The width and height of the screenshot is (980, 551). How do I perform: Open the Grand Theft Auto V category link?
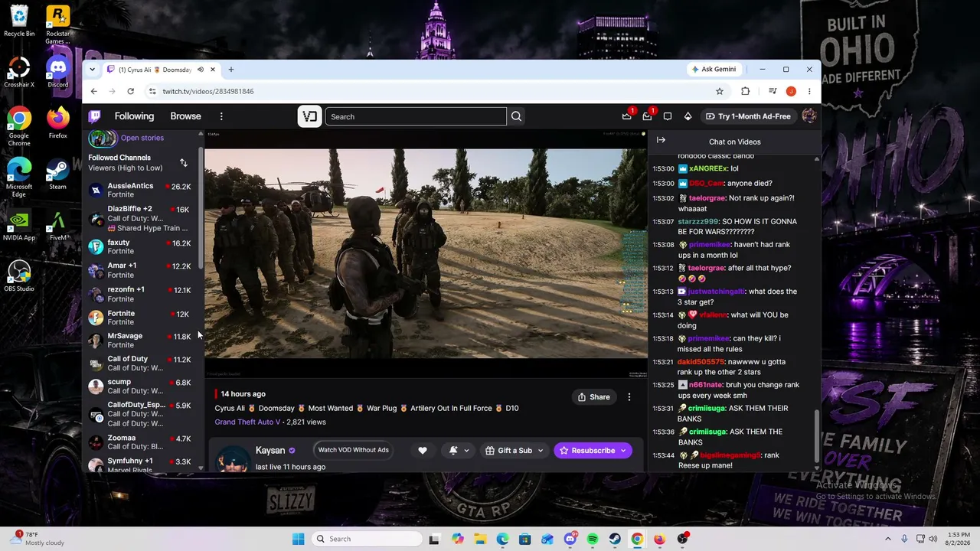point(247,422)
